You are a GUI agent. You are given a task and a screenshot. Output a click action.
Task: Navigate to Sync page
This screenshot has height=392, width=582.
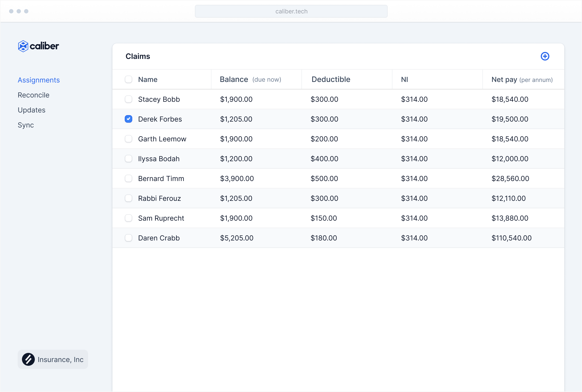(26, 125)
